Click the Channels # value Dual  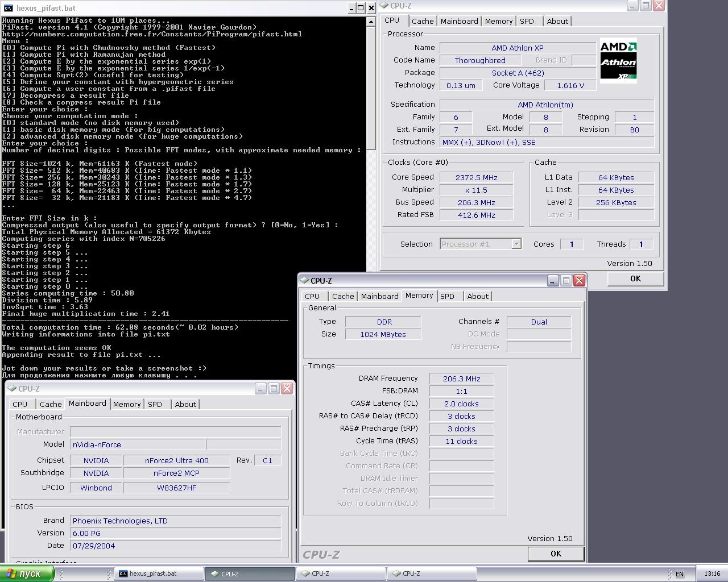point(539,322)
